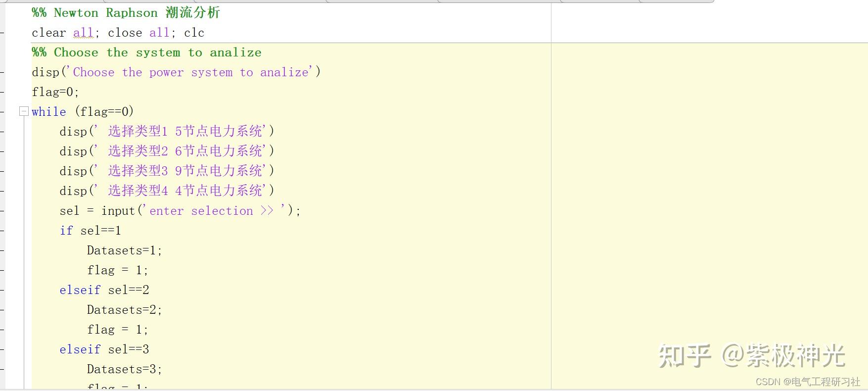Click the 'elseif sel==3' line

click(104, 349)
